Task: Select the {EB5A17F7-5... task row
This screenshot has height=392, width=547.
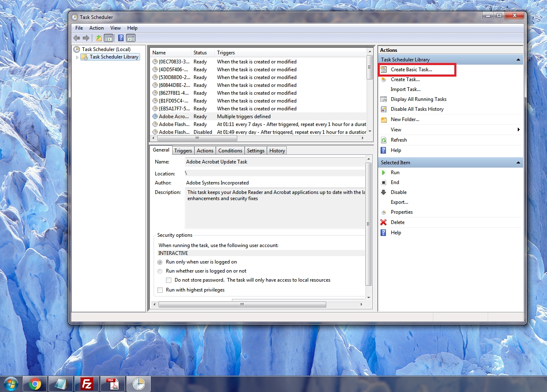Action: (258, 109)
